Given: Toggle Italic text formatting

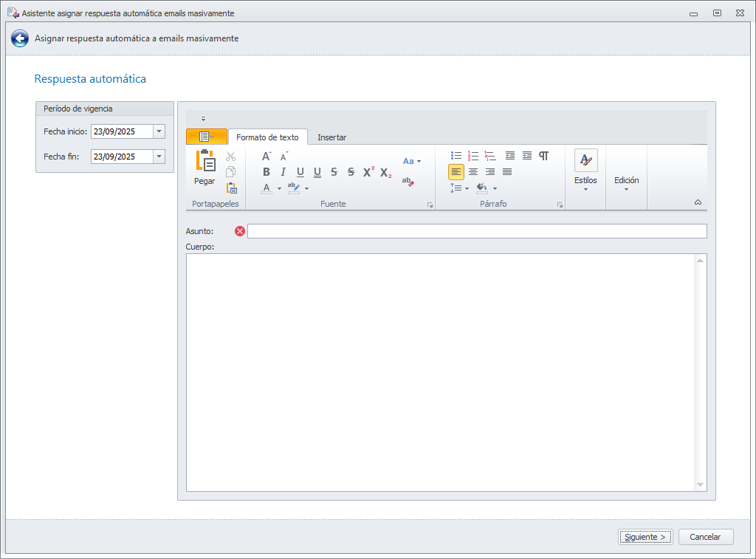Looking at the screenshot, I should pos(283,172).
